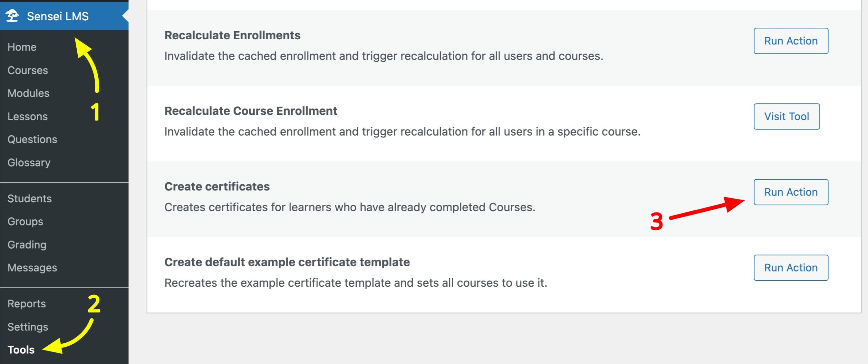
Task: Open the Grading page
Action: coord(27,245)
